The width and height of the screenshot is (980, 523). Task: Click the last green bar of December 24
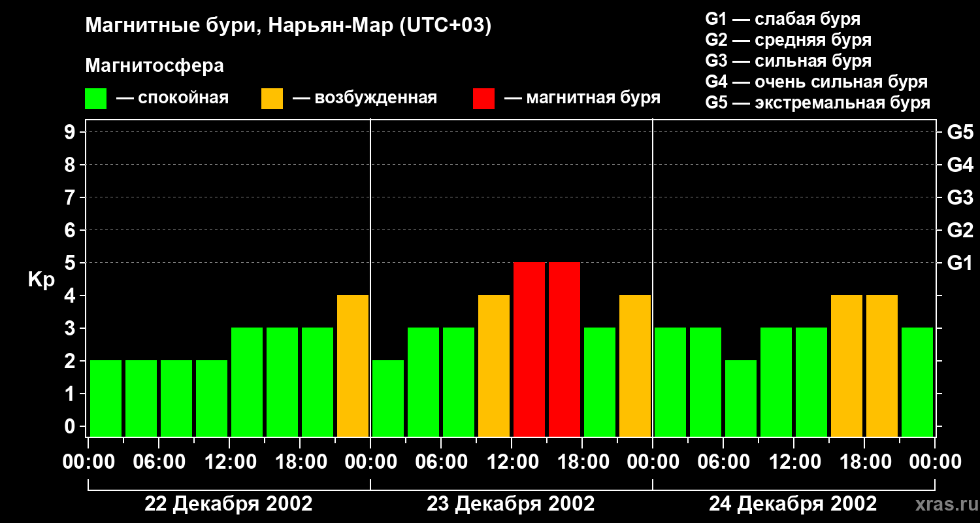click(x=917, y=382)
